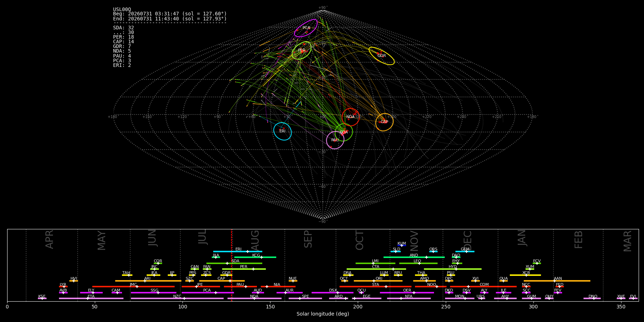Click the 'PCA: 3' count in the legend
The height and width of the screenshot is (322, 644).
point(122,60)
